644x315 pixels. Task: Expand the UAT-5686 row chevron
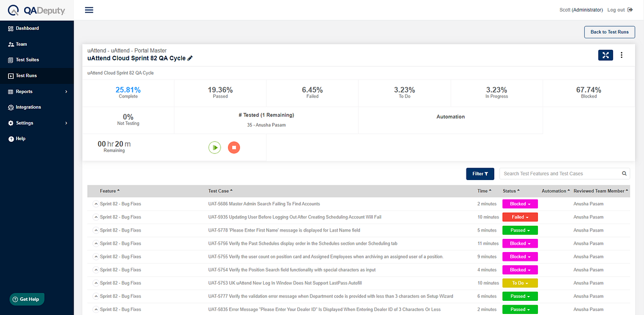tap(96, 204)
